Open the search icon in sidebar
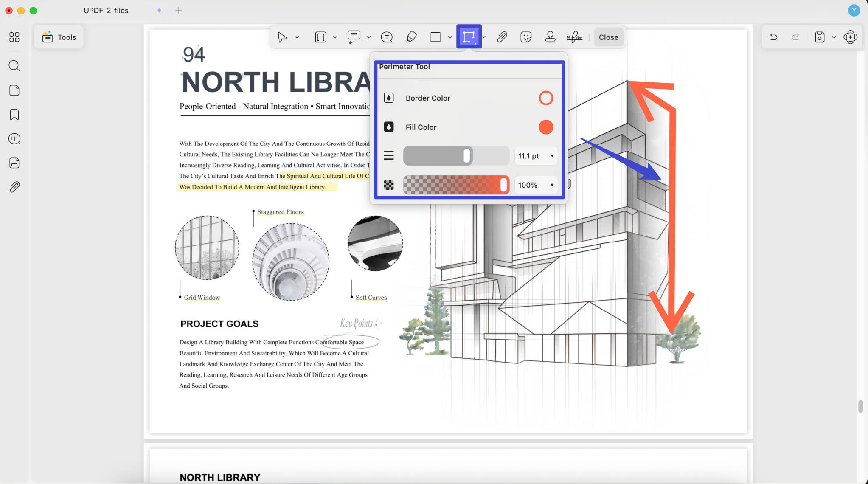Viewport: 868px width, 484px height. point(14,66)
